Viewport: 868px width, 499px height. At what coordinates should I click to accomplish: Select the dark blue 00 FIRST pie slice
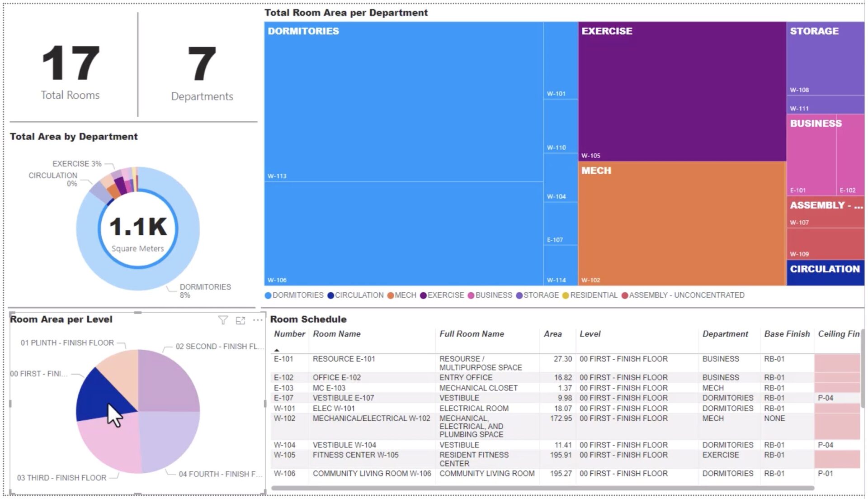97,396
